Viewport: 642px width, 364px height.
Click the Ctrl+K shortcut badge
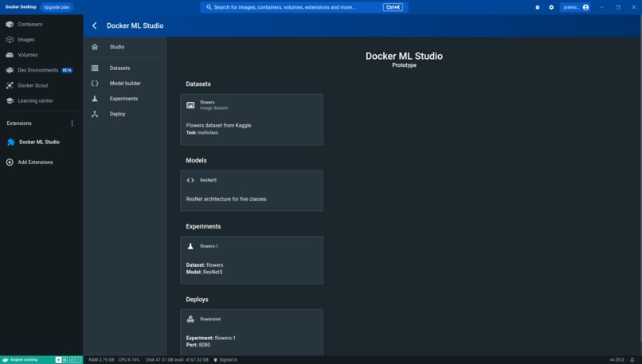pyautogui.click(x=393, y=7)
